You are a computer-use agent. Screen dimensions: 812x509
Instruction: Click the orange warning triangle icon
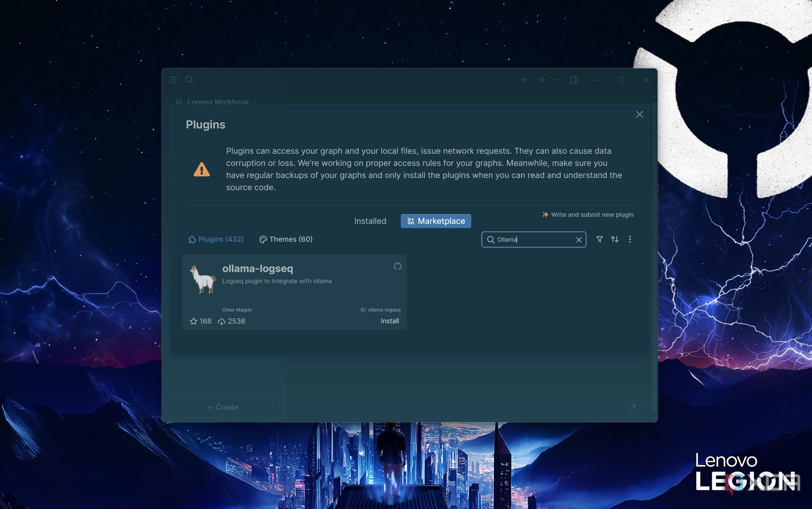(x=201, y=169)
